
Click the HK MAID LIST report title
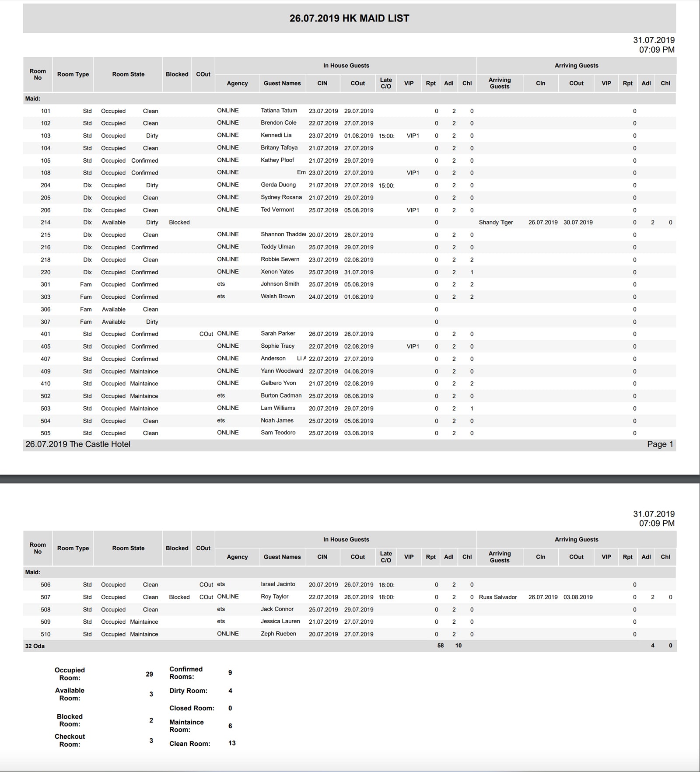coord(349,18)
